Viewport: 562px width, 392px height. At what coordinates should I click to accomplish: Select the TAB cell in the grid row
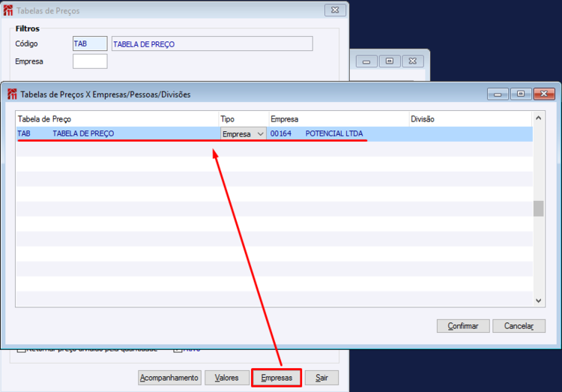click(x=24, y=133)
